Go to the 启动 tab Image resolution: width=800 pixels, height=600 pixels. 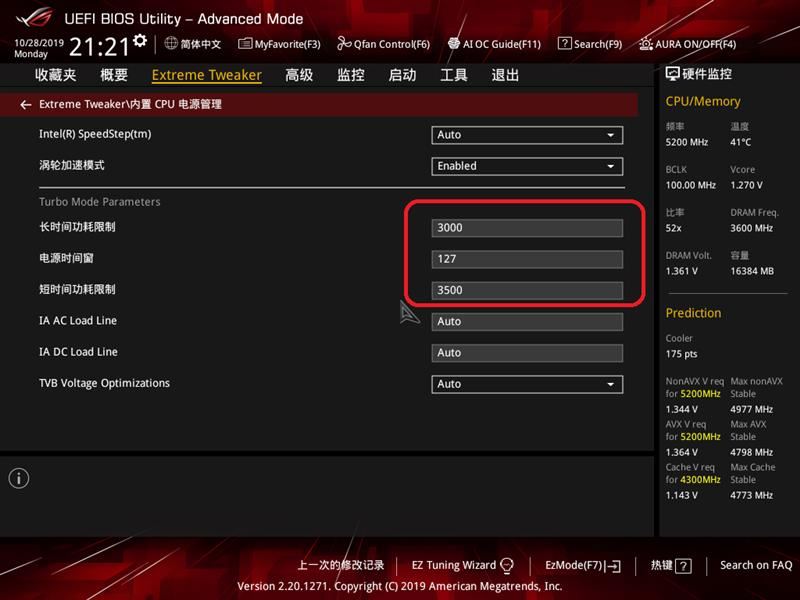402,75
